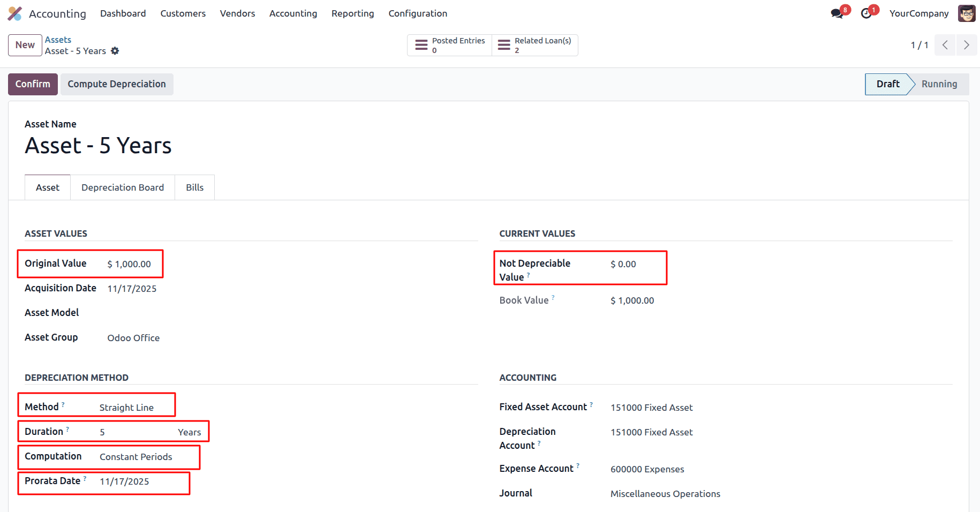Go to previous record with left arrow
The image size is (980, 512).
[945, 45]
